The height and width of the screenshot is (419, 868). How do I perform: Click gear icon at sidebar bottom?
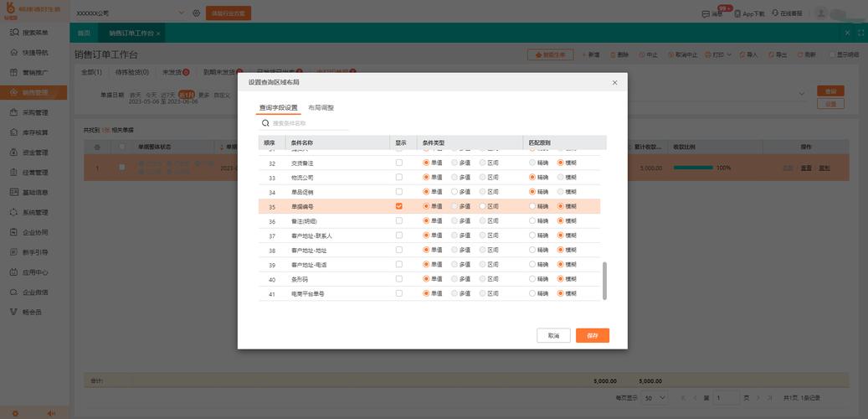point(16,413)
